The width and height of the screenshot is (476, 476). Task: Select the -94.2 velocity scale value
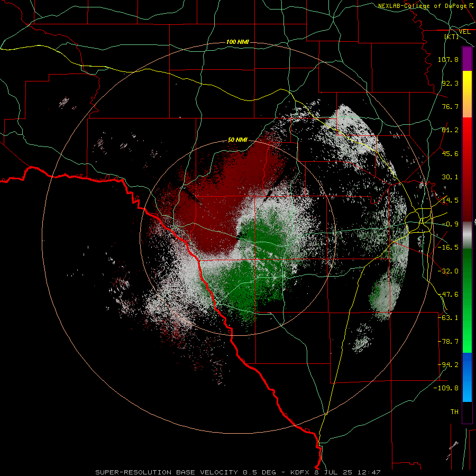click(x=448, y=365)
